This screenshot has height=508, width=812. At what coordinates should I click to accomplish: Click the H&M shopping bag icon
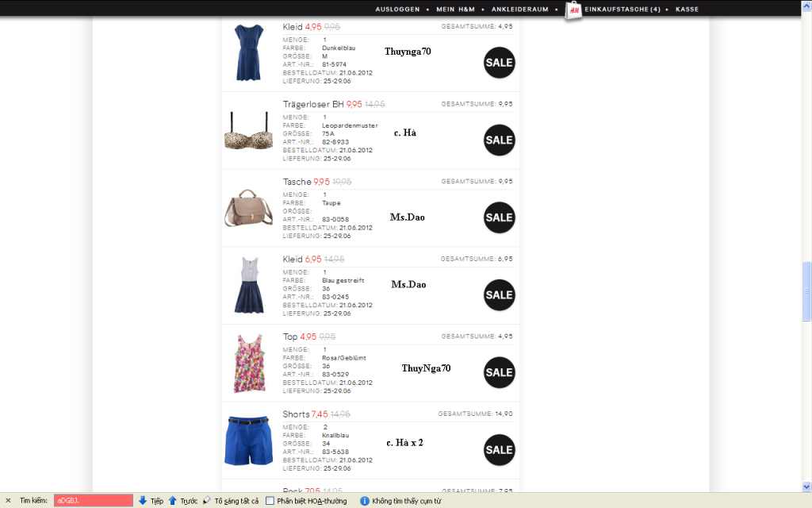(x=573, y=10)
